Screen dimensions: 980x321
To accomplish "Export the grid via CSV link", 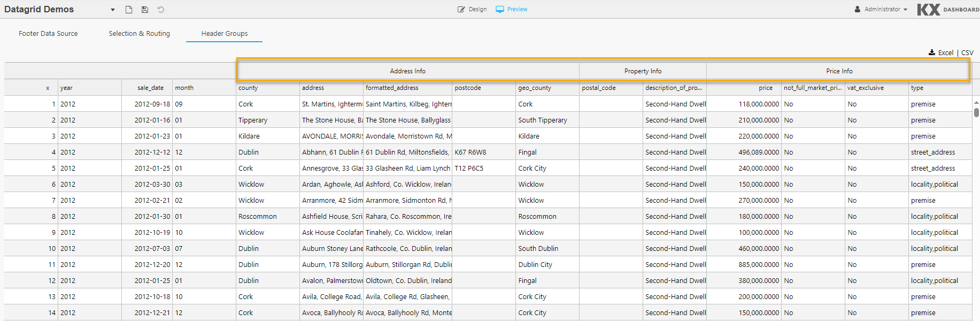I will pyautogui.click(x=967, y=53).
